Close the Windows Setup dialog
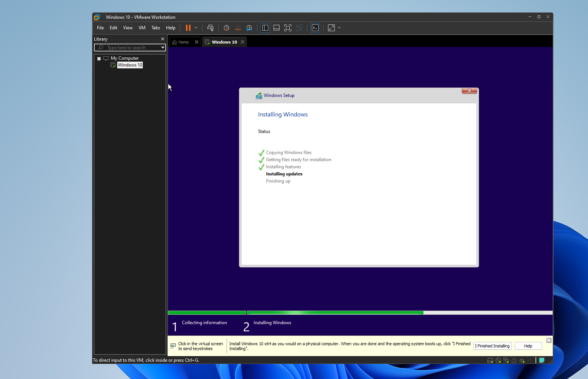Screen dimensions: 588x379 469,91
